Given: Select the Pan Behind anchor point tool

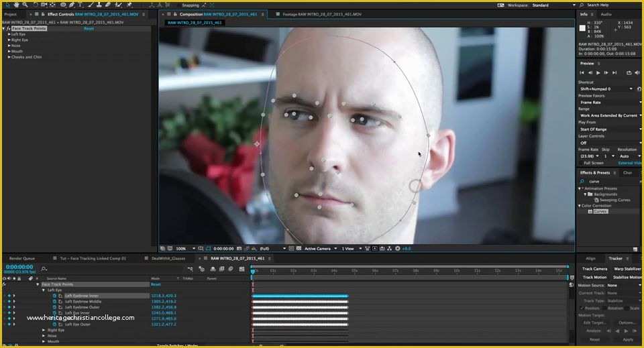Looking at the screenshot, I should [52, 5].
